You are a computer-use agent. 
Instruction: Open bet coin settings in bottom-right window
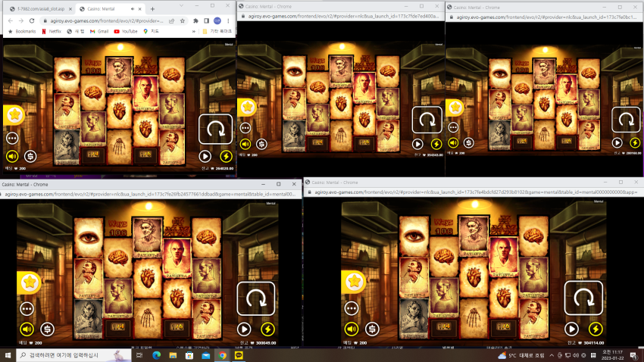pos(372,329)
